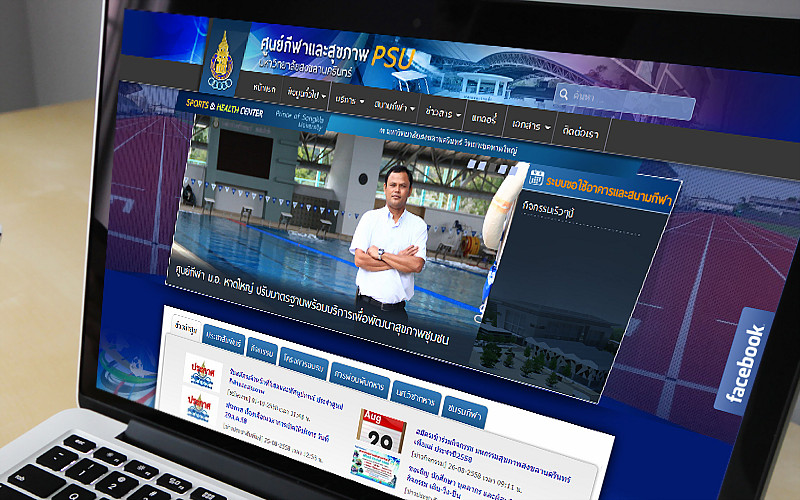
Task: Go to หน้าแรก home menu item
Action: (264, 90)
